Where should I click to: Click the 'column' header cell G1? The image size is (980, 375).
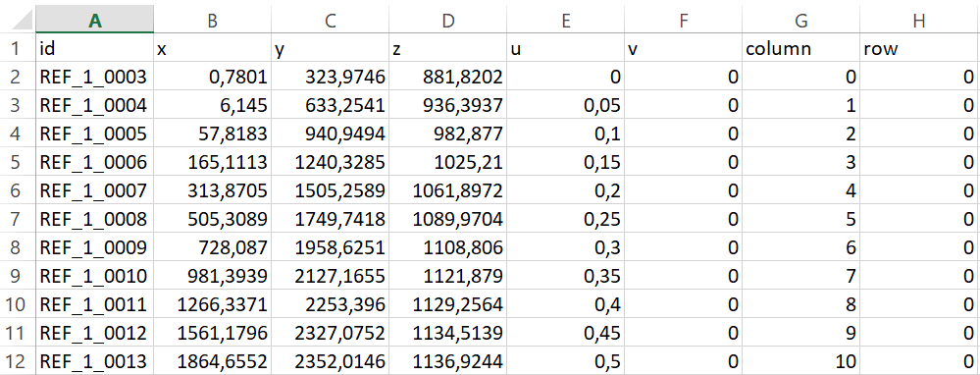800,48
